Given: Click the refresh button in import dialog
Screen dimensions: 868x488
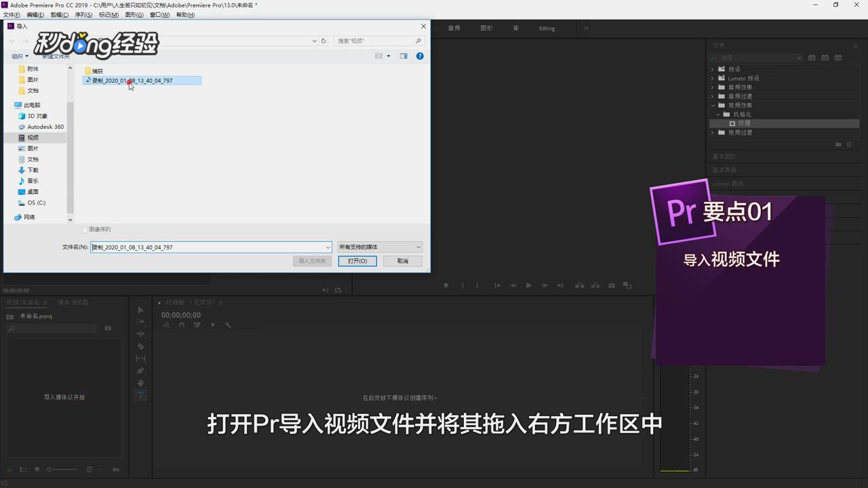Looking at the screenshot, I should point(323,41).
